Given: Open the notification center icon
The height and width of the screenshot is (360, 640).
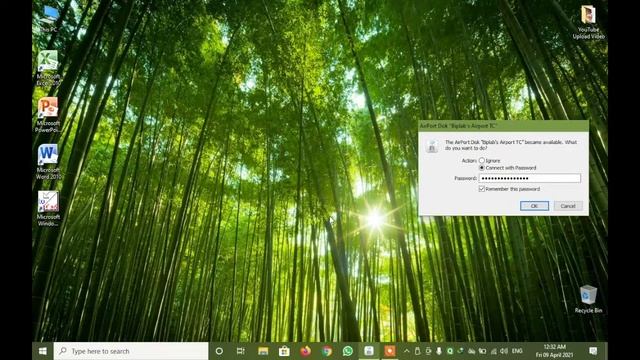Looking at the screenshot, I should (593, 351).
